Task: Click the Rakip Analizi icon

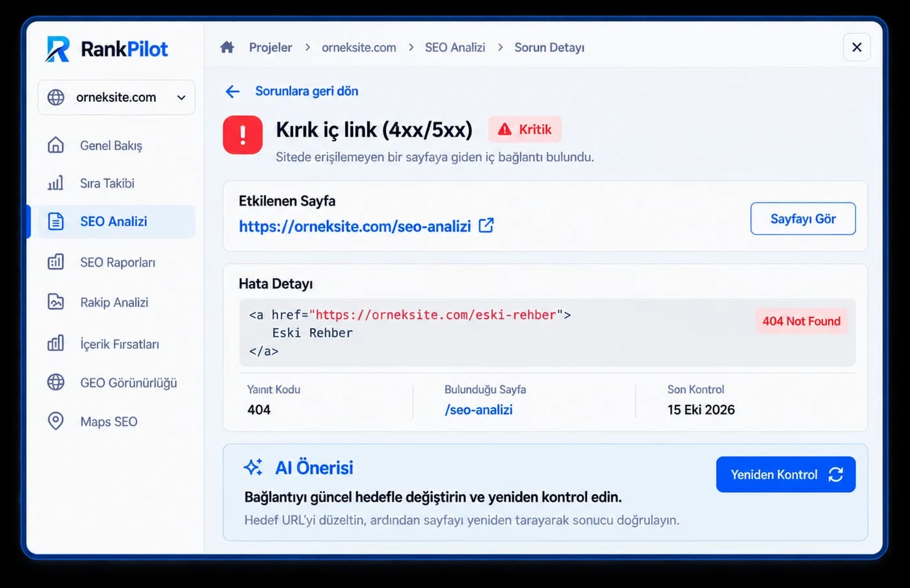Action: point(56,302)
